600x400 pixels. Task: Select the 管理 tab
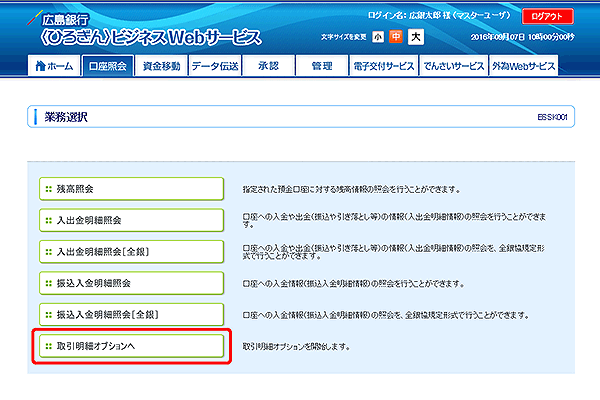tap(321, 66)
